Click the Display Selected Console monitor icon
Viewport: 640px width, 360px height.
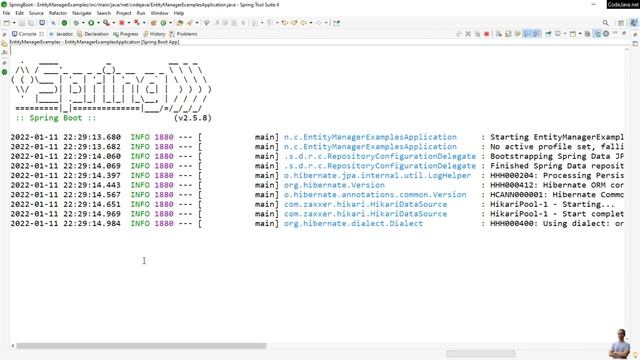(x=558, y=34)
